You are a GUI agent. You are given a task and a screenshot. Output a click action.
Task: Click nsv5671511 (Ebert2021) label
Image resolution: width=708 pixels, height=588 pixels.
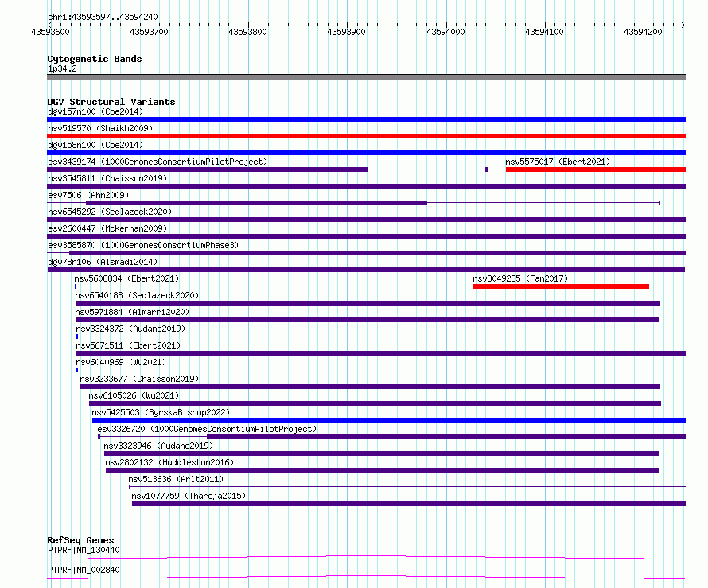click(128, 345)
